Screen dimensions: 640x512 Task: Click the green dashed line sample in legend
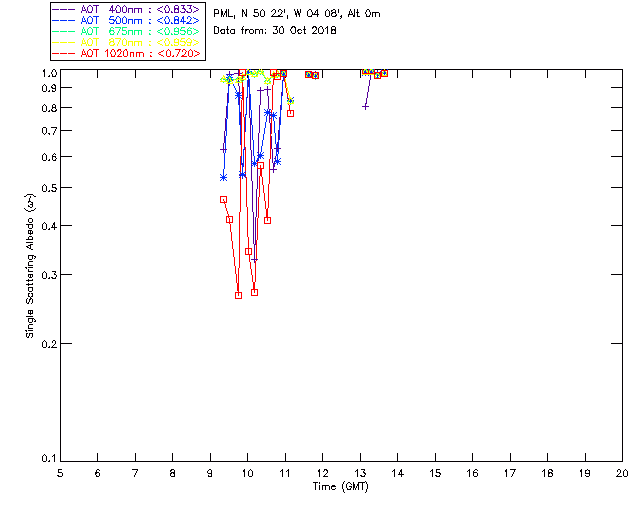64,31
